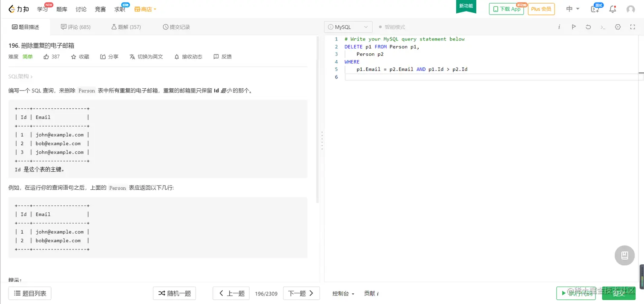Click the problem number input showing 196/2309

tap(266, 293)
